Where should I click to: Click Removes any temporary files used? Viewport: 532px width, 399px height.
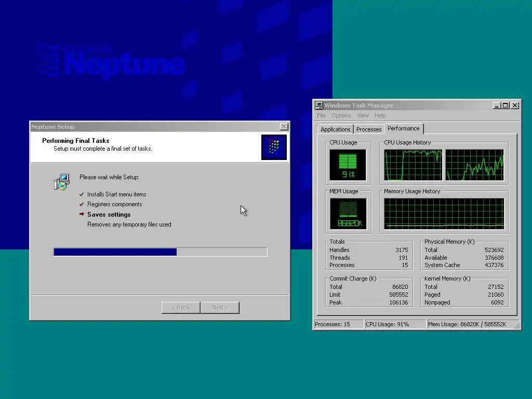coord(129,224)
